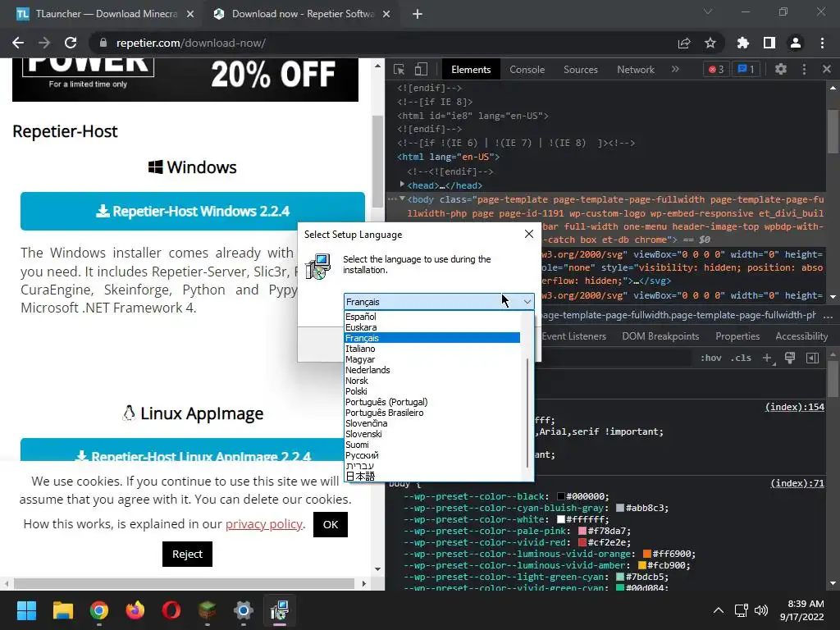Click the browser forward arrow
The width and height of the screenshot is (840, 630).
point(44,43)
